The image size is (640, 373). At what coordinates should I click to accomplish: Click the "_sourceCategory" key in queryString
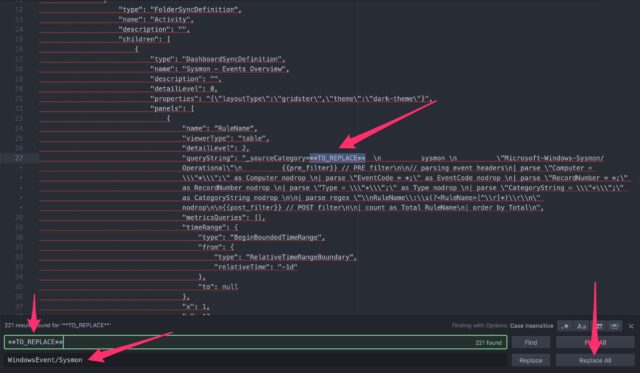tap(277, 158)
